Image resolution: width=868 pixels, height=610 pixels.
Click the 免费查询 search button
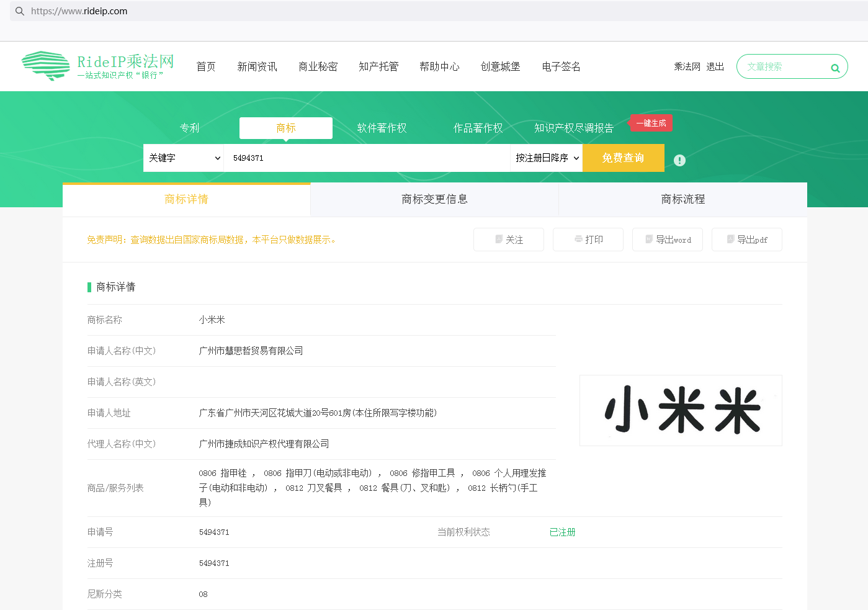[x=624, y=158]
